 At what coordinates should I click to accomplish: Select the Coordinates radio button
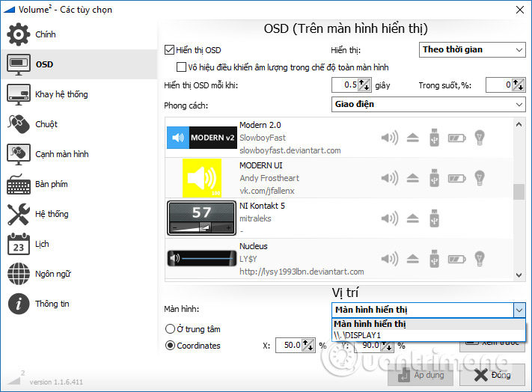(x=170, y=345)
